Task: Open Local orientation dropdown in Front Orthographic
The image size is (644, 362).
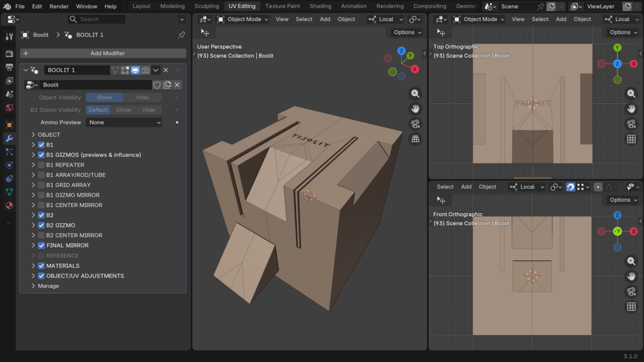Action: [x=527, y=186]
